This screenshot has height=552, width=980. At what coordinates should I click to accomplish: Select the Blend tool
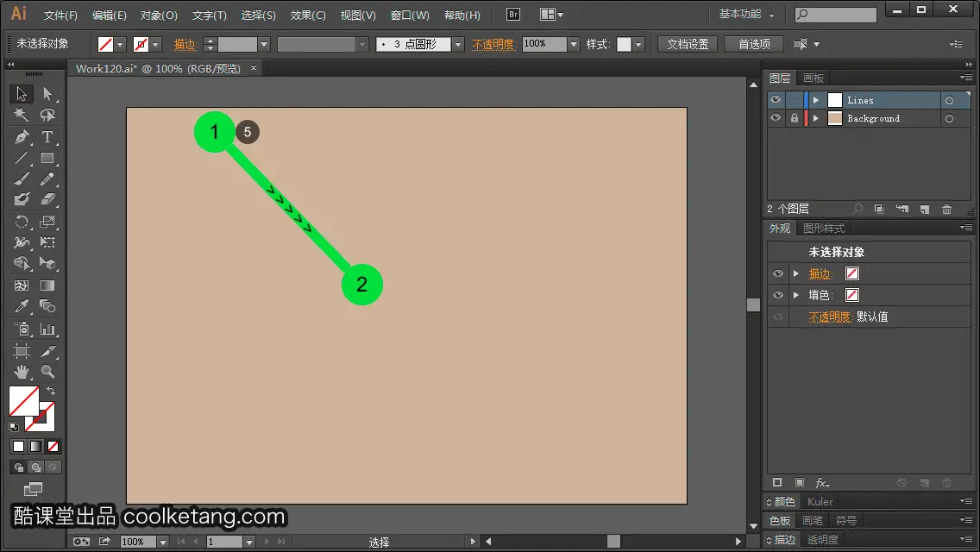pyautogui.click(x=47, y=306)
